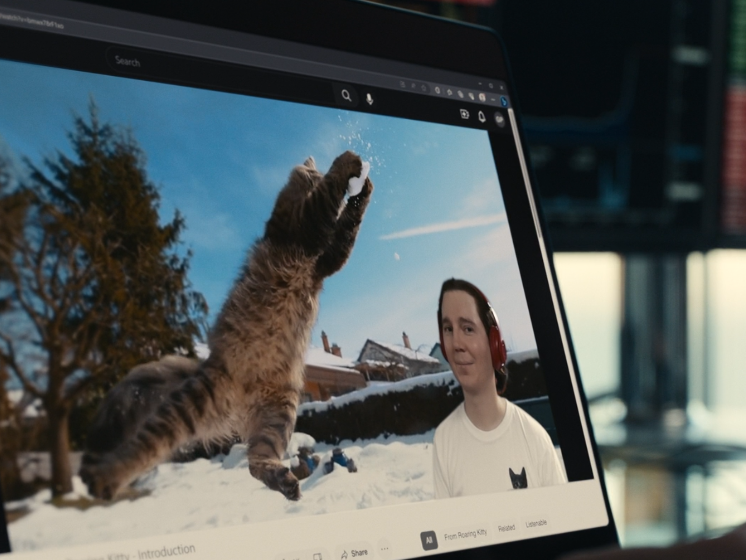This screenshot has width=746, height=560.
Task: Start voice search with the microphone icon
Action: [370, 99]
